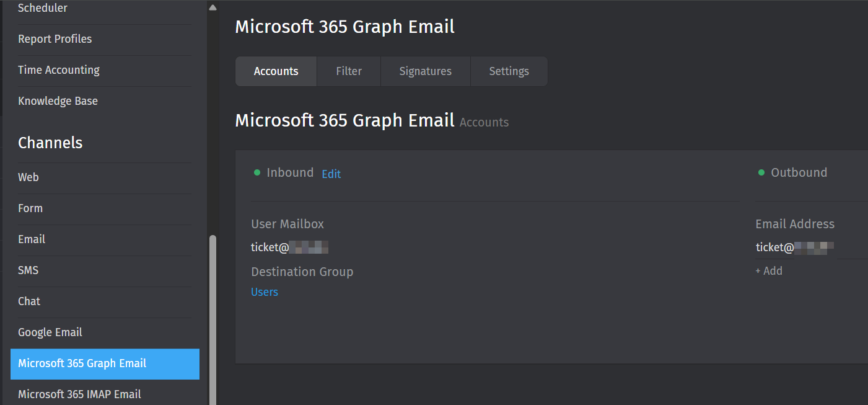The width and height of the screenshot is (868, 405).
Task: Click the outbound ticket email address
Action: (x=794, y=247)
